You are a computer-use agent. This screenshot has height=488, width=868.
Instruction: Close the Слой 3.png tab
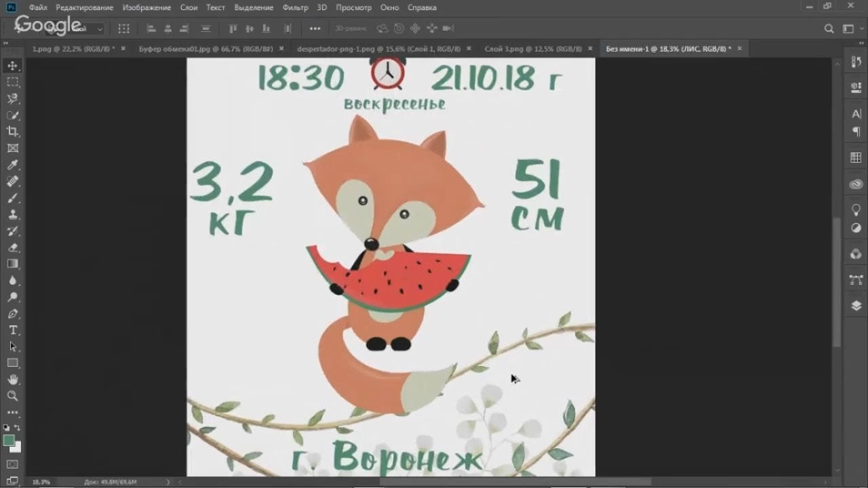590,49
